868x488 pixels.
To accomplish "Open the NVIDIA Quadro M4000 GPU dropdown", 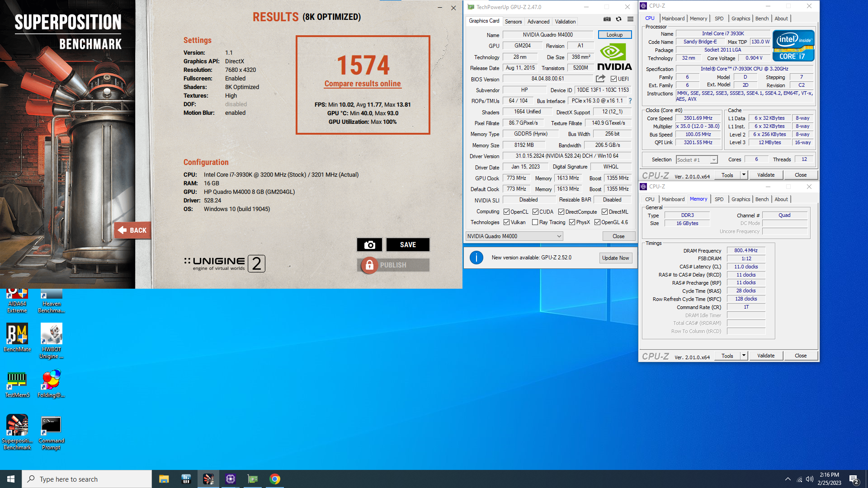I will tap(514, 236).
